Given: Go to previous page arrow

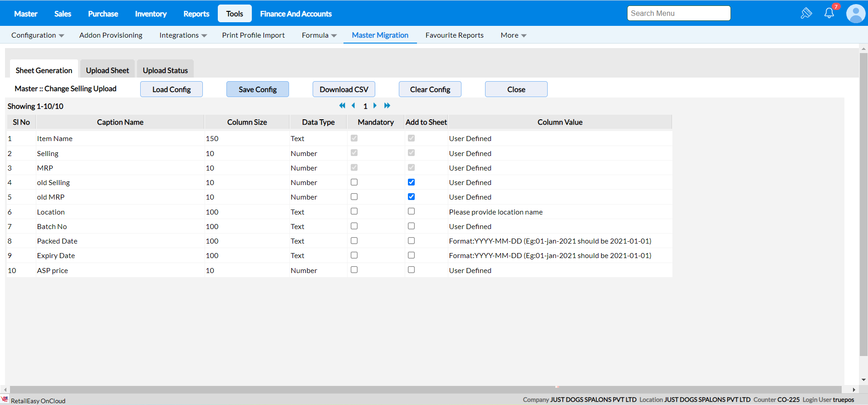Looking at the screenshot, I should [x=353, y=106].
